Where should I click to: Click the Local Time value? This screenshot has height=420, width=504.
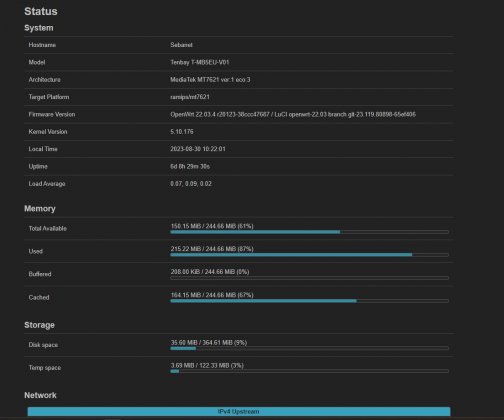coord(198,149)
